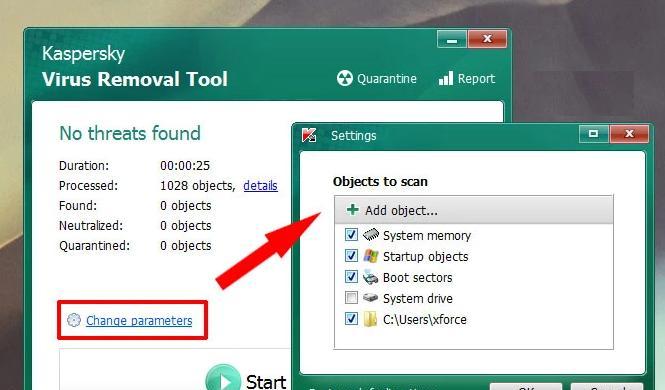
Task: Click the No threats found heading
Action: point(130,133)
